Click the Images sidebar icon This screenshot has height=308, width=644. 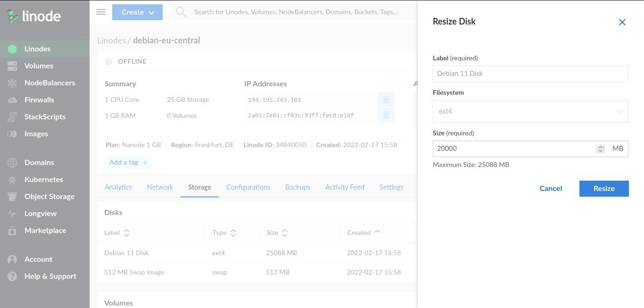12,134
